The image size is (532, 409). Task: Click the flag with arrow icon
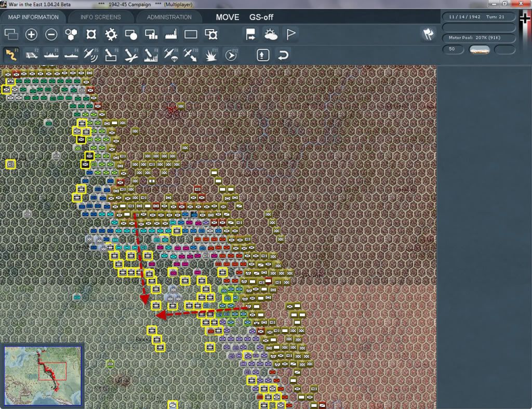pos(250,34)
